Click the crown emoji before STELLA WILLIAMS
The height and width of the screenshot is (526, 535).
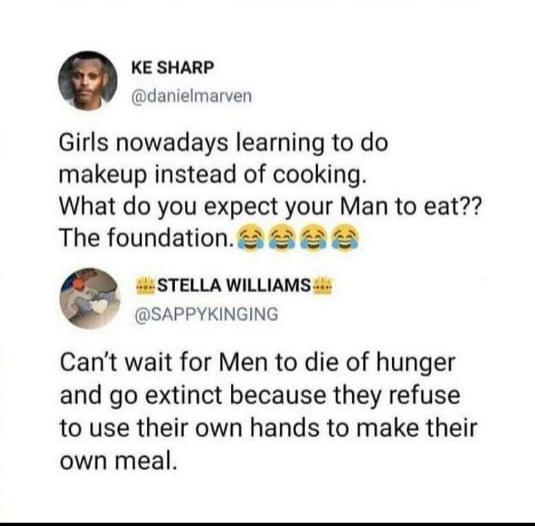tap(145, 286)
